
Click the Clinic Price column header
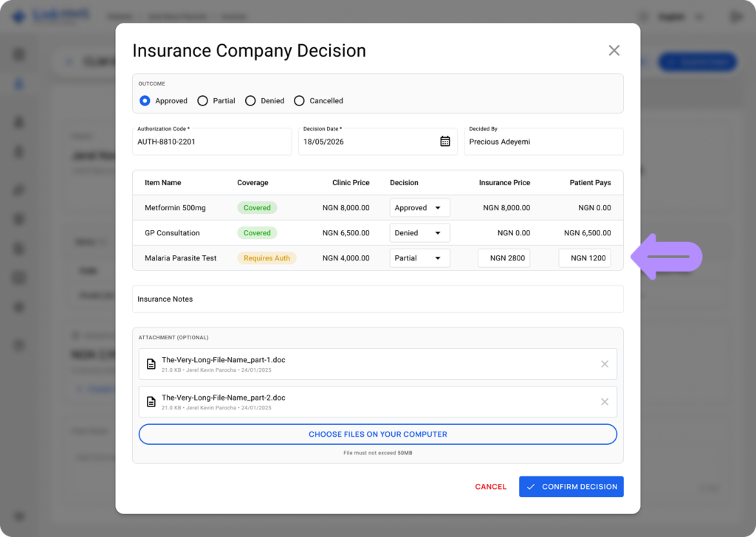351,182
